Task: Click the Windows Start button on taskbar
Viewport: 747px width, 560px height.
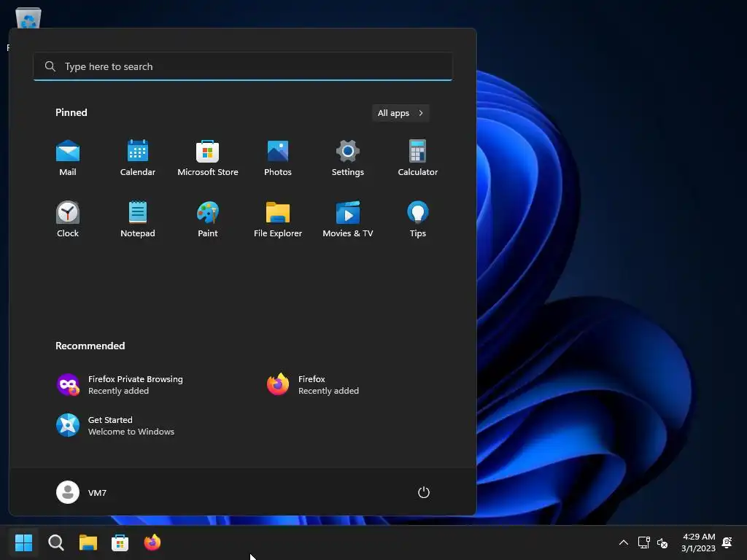Action: click(24, 542)
